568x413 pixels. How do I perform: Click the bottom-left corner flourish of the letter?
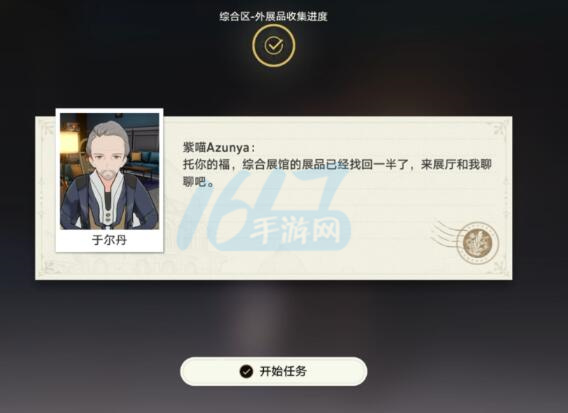[x=49, y=267]
